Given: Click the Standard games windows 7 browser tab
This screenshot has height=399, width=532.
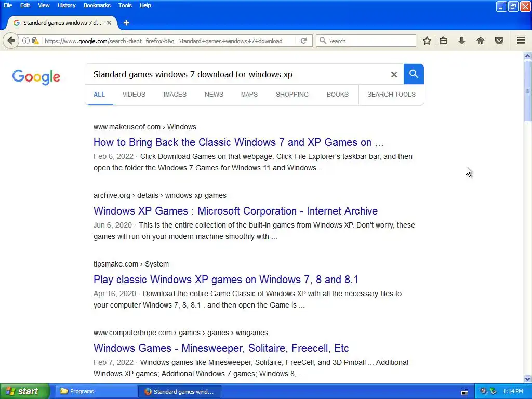Looking at the screenshot, I should pyautogui.click(x=62, y=23).
